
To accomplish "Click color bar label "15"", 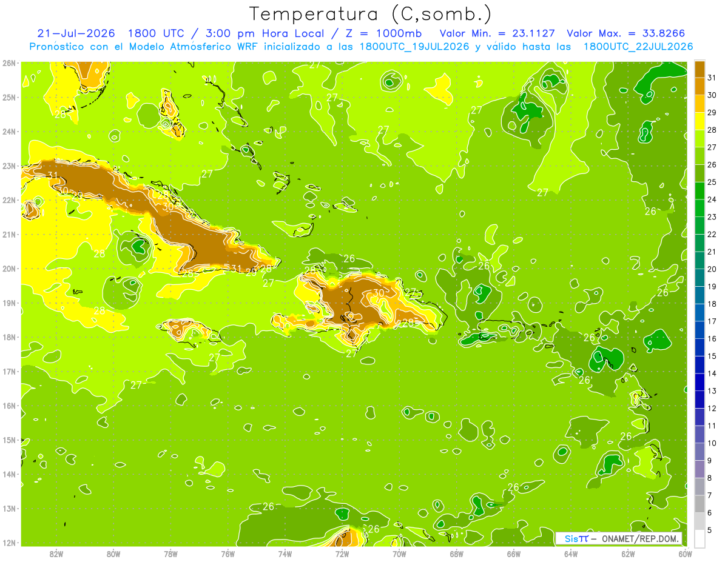I will (712, 356).
